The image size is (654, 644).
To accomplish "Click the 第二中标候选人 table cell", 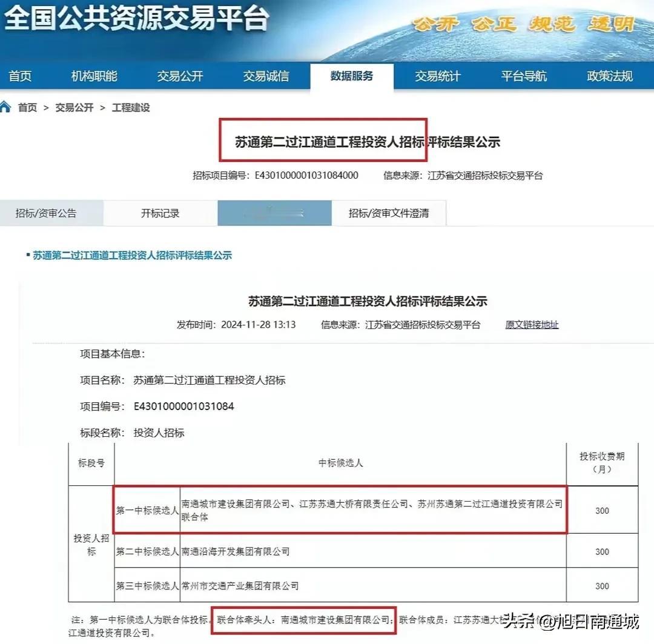I will pos(147,551).
